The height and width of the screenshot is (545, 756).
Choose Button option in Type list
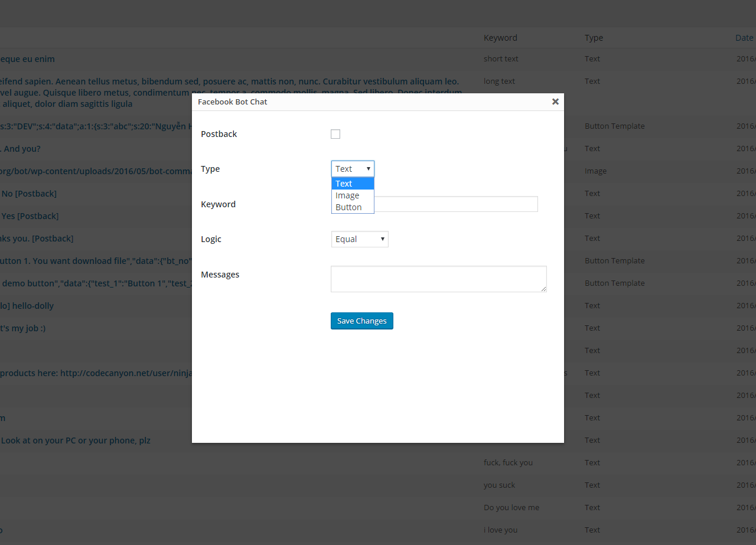click(353, 207)
